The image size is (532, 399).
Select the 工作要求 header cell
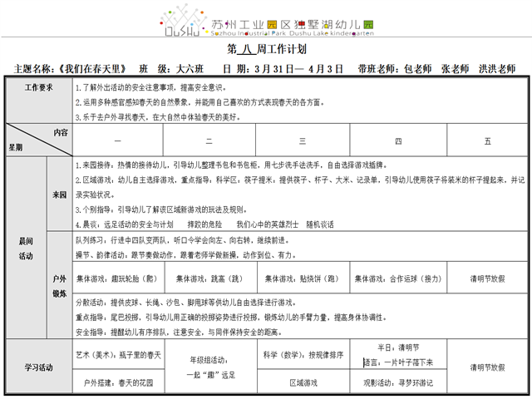[x=39, y=87]
